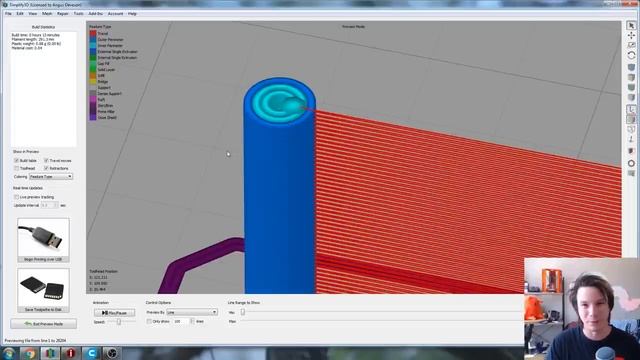Adjust the Update interval spinner arrows
Image resolution: width=640 pixels, height=360 pixels.
click(x=56, y=205)
